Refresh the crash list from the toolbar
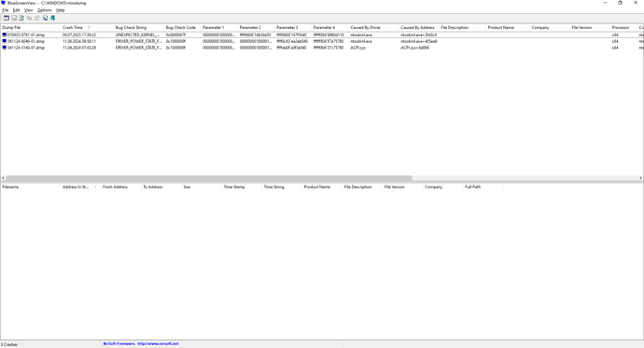Screen dimensions: 644x348 coord(21,18)
